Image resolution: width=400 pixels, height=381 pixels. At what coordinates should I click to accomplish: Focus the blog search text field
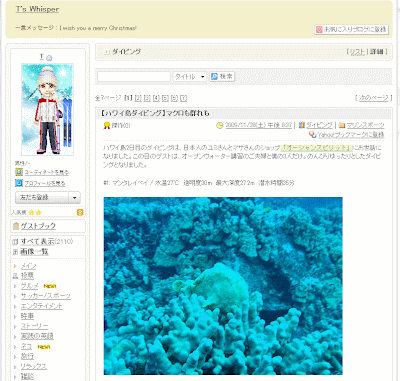tap(134, 77)
